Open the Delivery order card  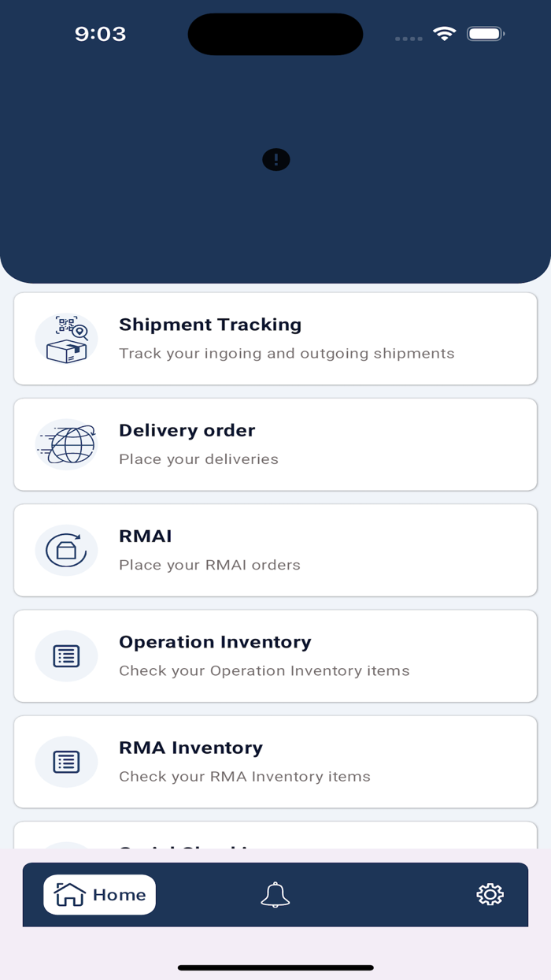click(275, 444)
